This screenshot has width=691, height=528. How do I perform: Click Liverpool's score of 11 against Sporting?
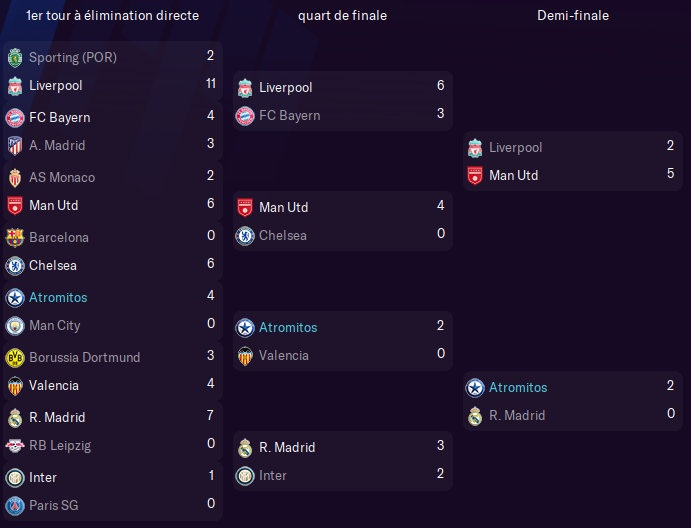coord(211,83)
